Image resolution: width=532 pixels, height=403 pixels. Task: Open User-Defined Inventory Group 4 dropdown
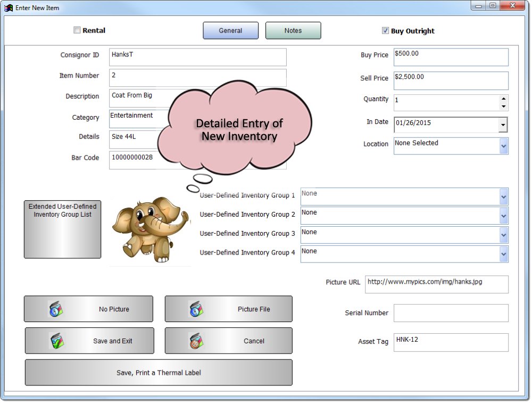(x=503, y=254)
